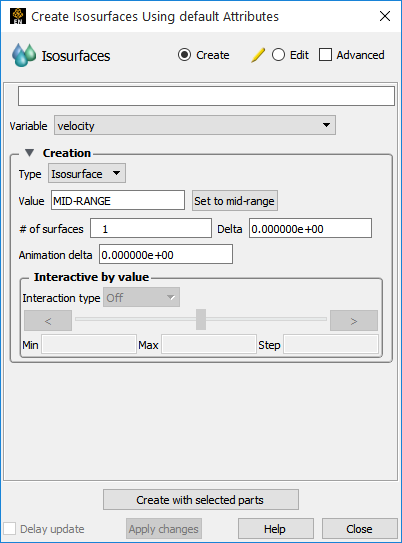Click the Isosurfaces water drops icon
This screenshot has height=543, width=402.
(x=24, y=55)
